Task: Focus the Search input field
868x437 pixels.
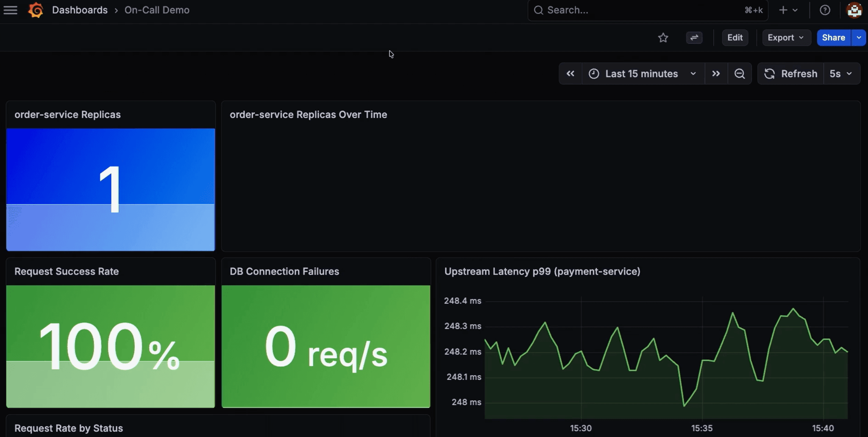Action: (648, 10)
